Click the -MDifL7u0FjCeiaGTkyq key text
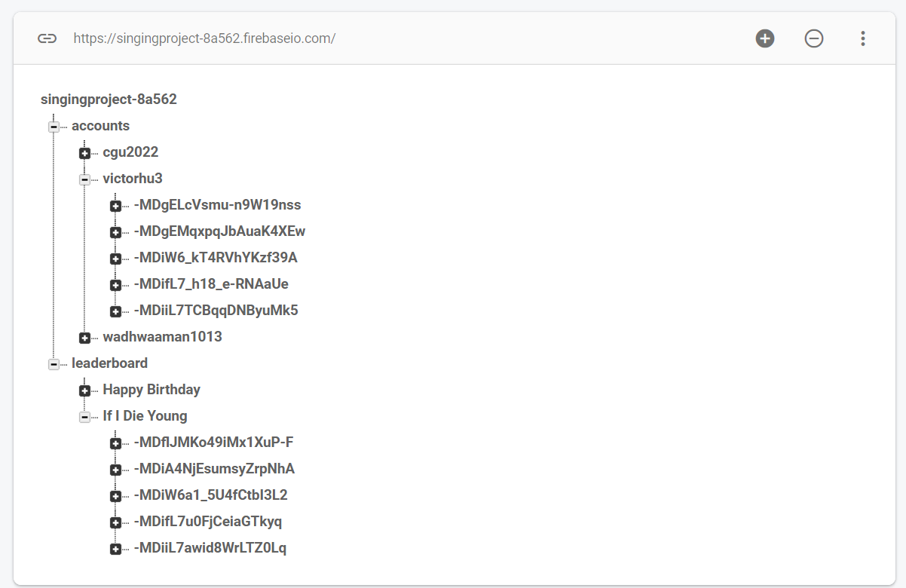The height and width of the screenshot is (588, 906). point(208,522)
